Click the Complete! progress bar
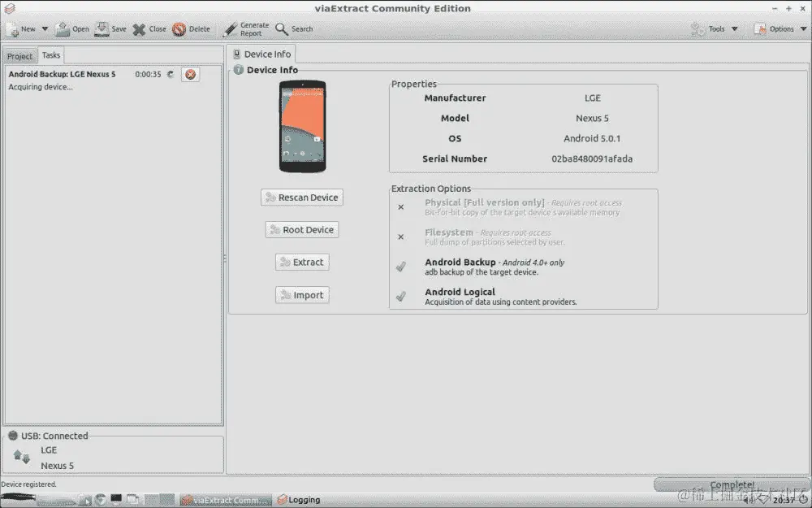 coord(732,484)
